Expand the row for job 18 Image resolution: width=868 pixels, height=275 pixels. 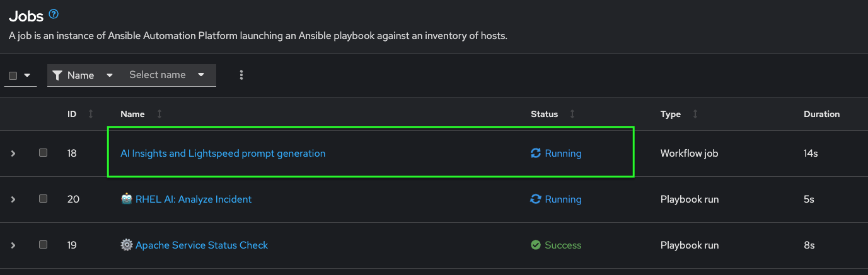[x=13, y=153]
